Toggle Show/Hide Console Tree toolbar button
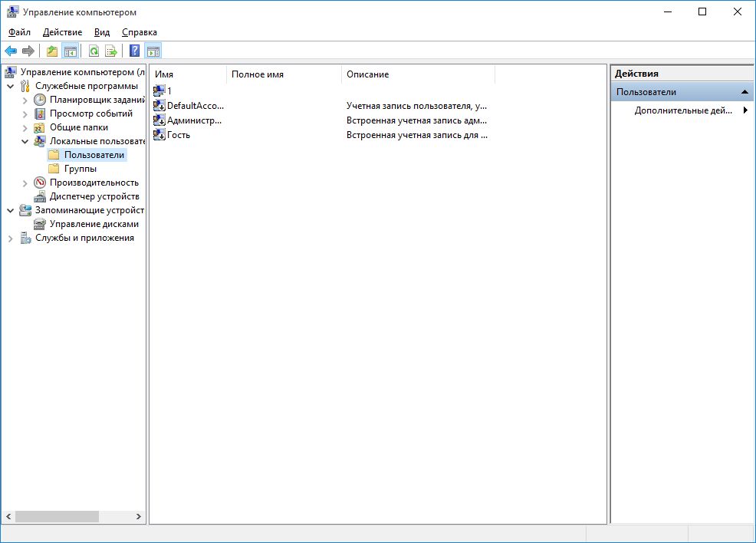This screenshot has width=756, height=543. coord(71,51)
